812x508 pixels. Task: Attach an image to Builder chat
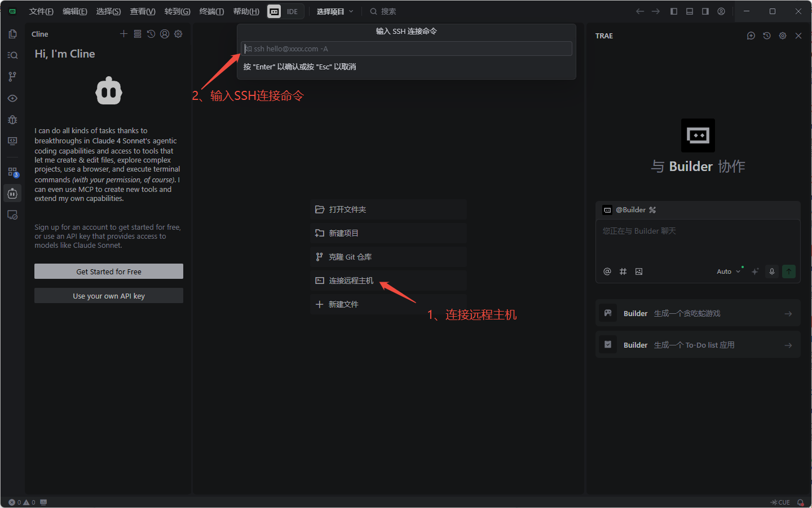click(x=639, y=271)
